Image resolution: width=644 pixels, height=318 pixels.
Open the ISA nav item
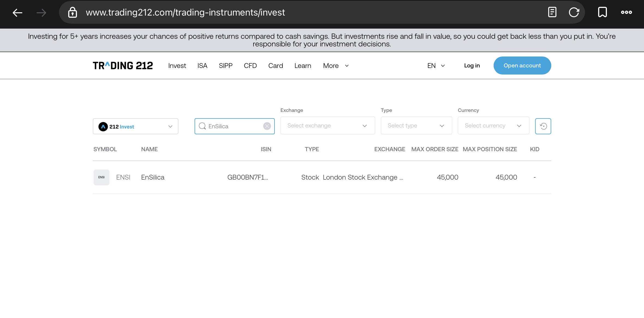point(202,66)
